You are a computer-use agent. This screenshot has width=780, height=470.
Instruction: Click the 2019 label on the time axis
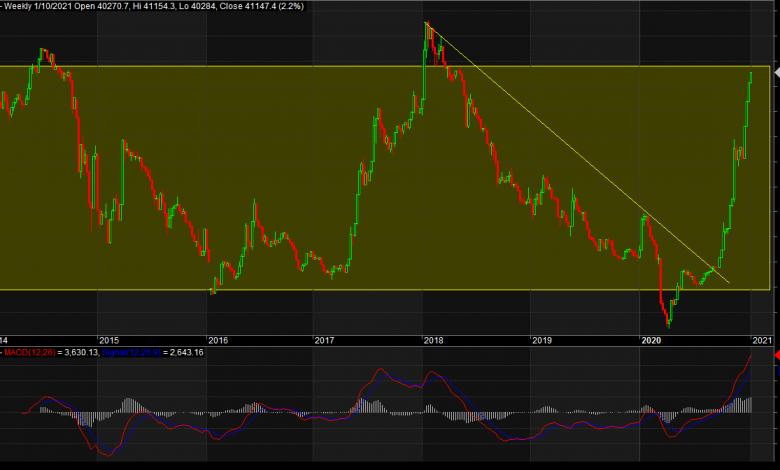click(x=541, y=341)
